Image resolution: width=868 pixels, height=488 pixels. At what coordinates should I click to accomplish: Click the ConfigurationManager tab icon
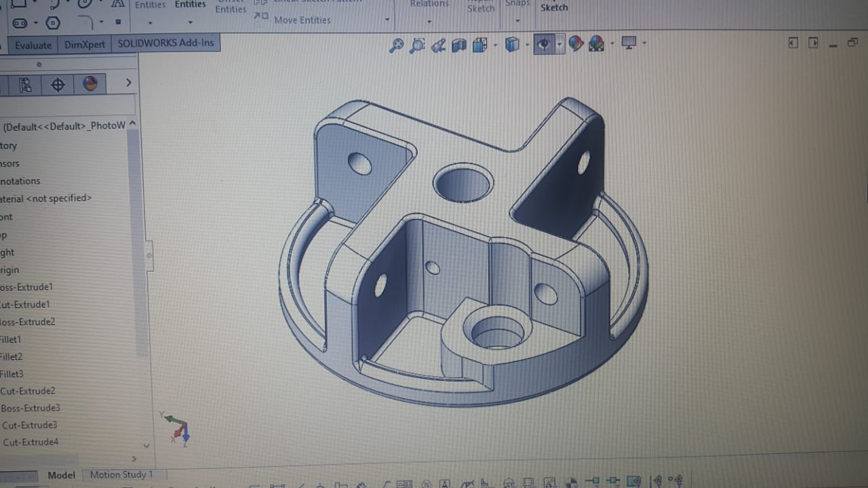[x=26, y=85]
